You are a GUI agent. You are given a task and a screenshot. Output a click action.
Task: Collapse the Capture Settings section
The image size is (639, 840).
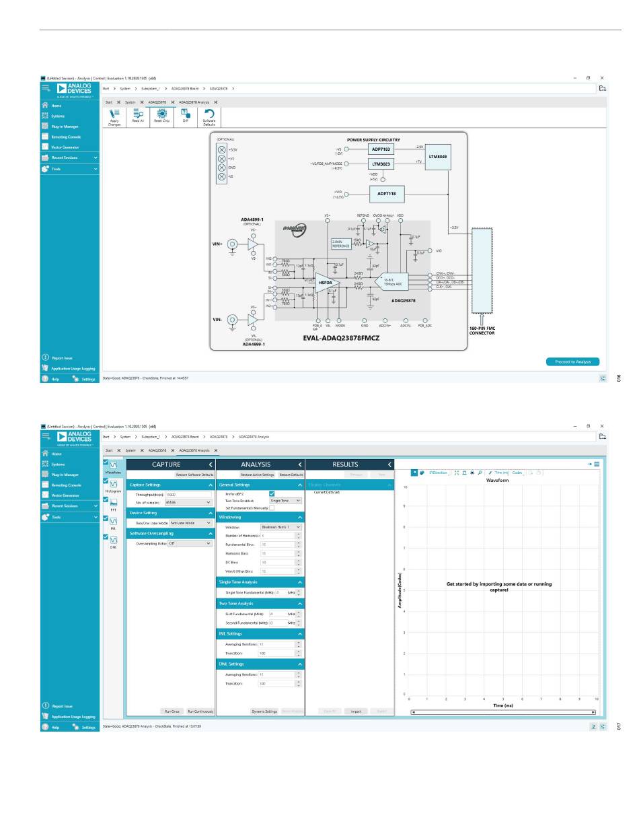(210, 485)
